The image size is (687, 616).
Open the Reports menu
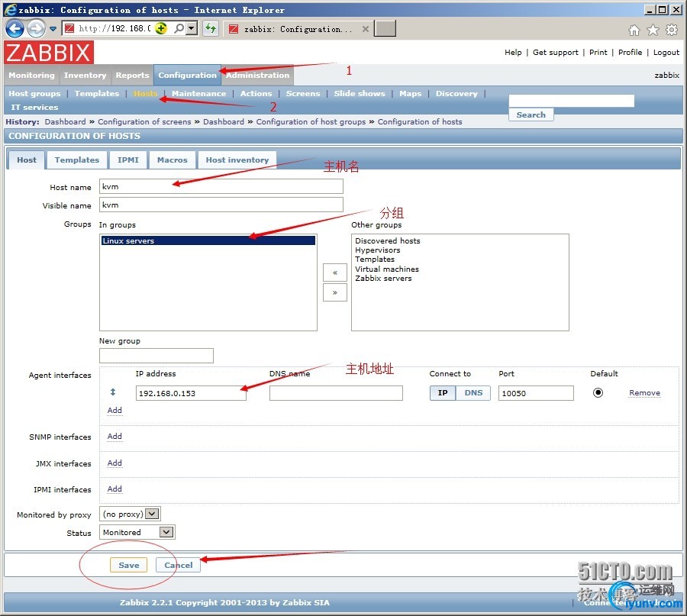(x=132, y=76)
